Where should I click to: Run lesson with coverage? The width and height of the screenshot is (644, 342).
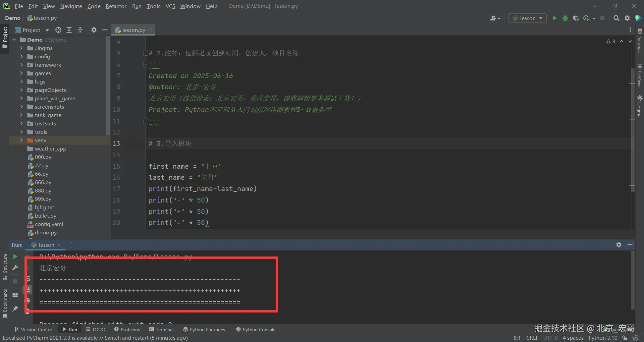tap(576, 18)
